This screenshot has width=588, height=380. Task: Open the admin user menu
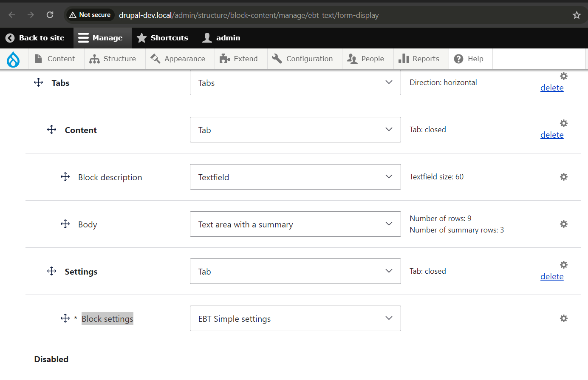pos(221,38)
